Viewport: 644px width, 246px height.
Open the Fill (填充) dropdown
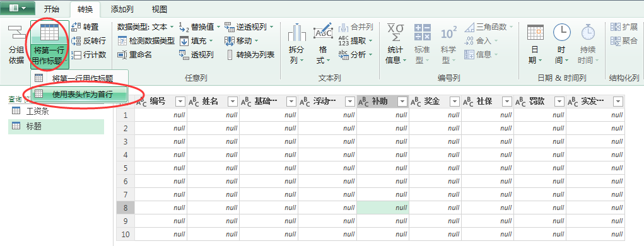(211, 41)
